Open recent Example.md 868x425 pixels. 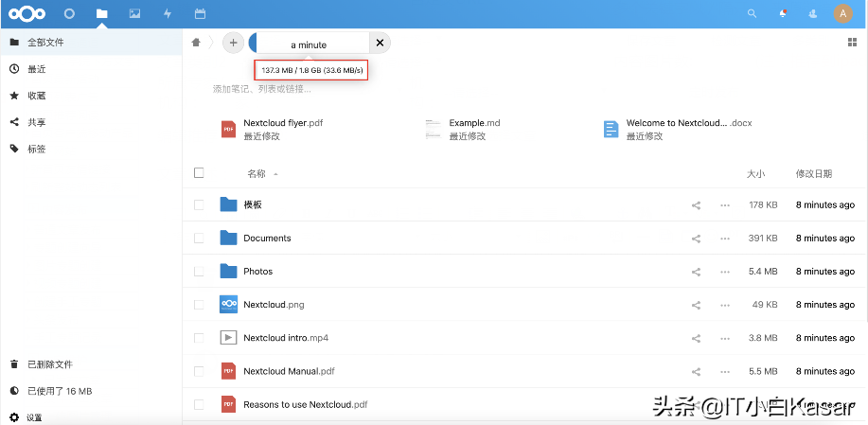(463, 129)
